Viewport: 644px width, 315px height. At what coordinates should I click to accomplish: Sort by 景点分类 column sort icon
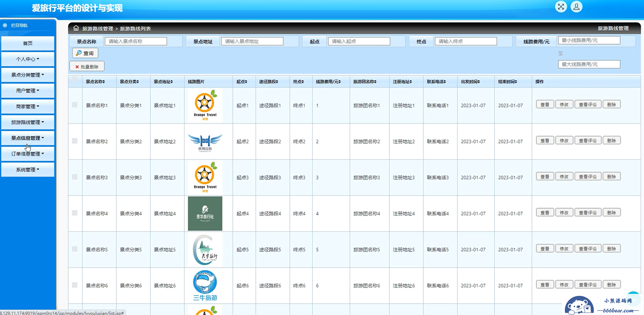tap(138, 82)
